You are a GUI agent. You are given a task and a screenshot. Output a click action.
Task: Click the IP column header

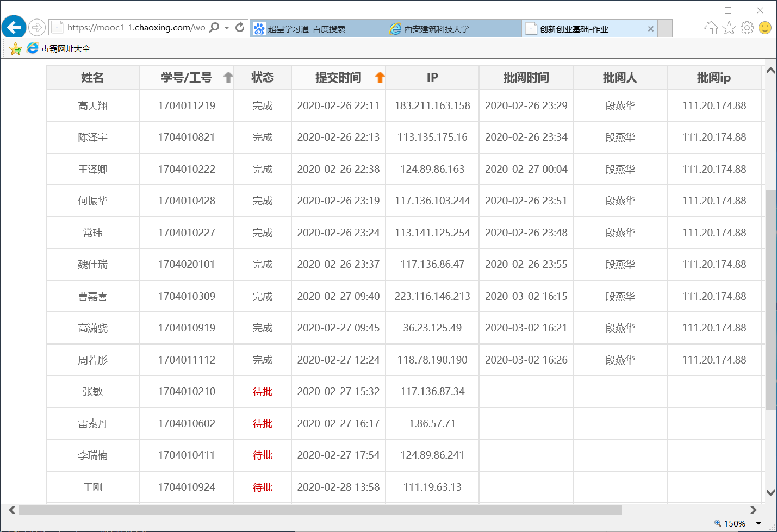(x=432, y=78)
